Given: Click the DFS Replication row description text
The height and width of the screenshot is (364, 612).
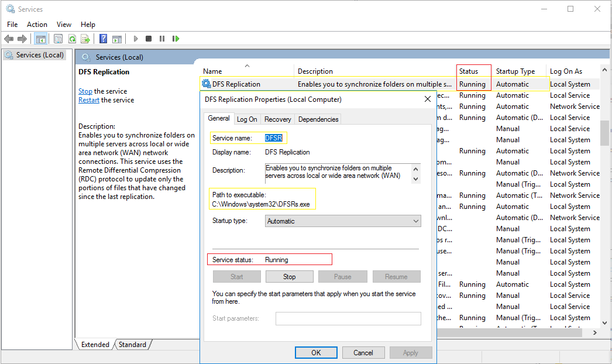Looking at the screenshot, I should [x=374, y=84].
